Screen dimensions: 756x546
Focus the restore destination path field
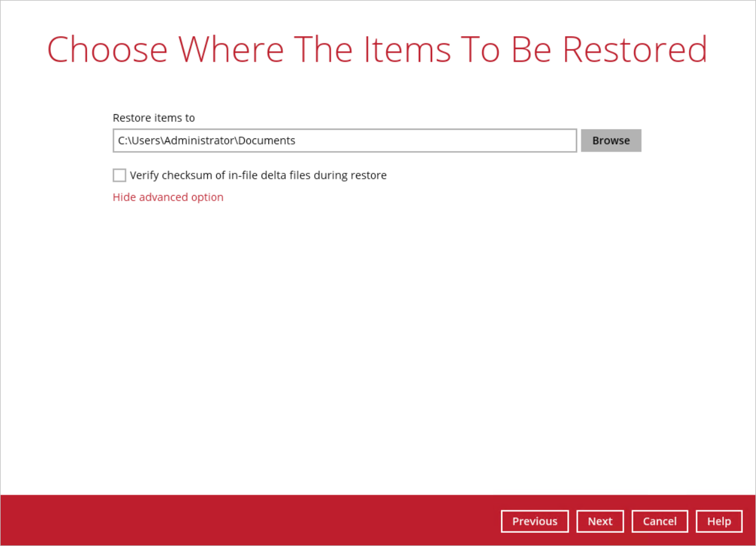tap(344, 140)
